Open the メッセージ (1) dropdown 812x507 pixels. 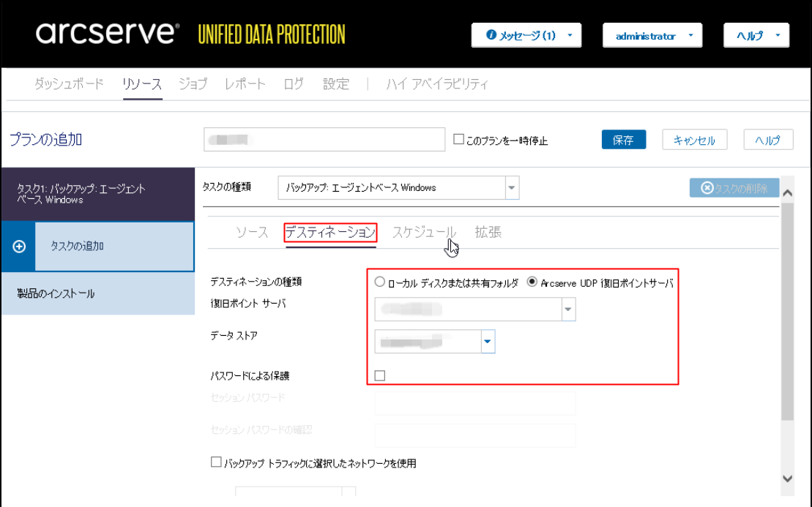point(526,35)
